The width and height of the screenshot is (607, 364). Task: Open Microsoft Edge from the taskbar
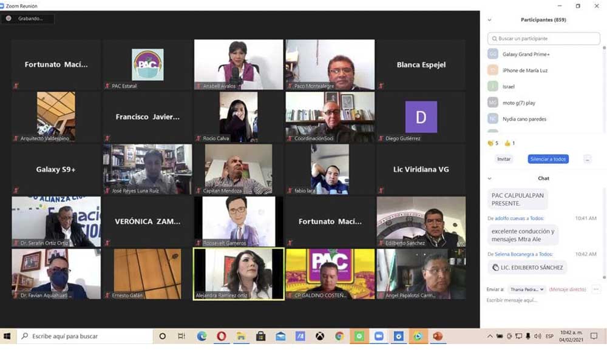click(202, 336)
